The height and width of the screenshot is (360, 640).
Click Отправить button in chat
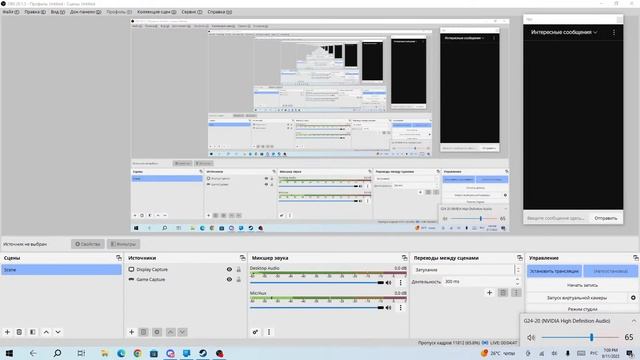pos(605,218)
